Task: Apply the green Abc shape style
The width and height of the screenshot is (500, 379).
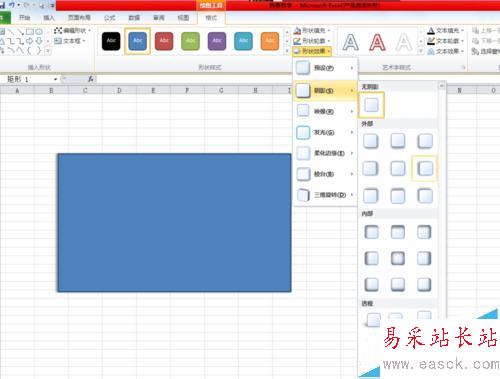Action: tap(190, 41)
